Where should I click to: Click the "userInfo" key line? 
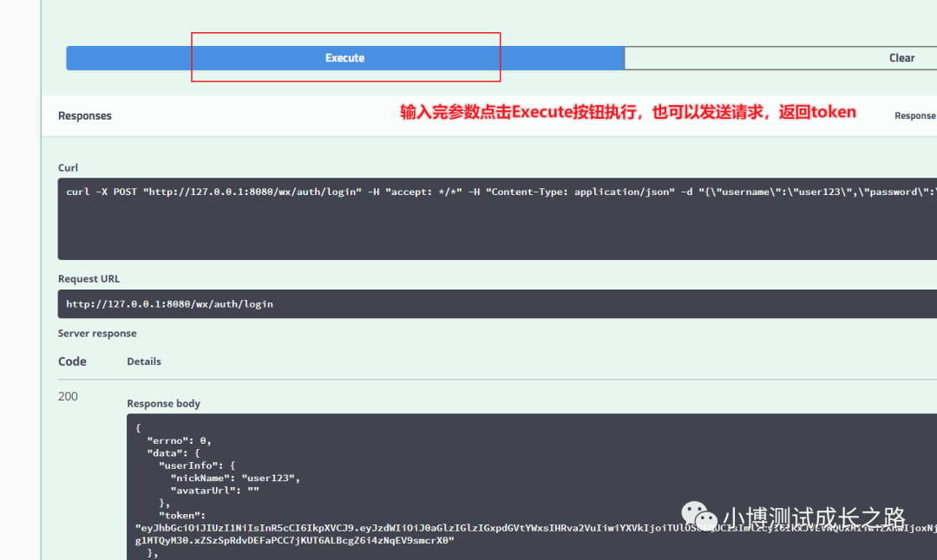[197, 465]
